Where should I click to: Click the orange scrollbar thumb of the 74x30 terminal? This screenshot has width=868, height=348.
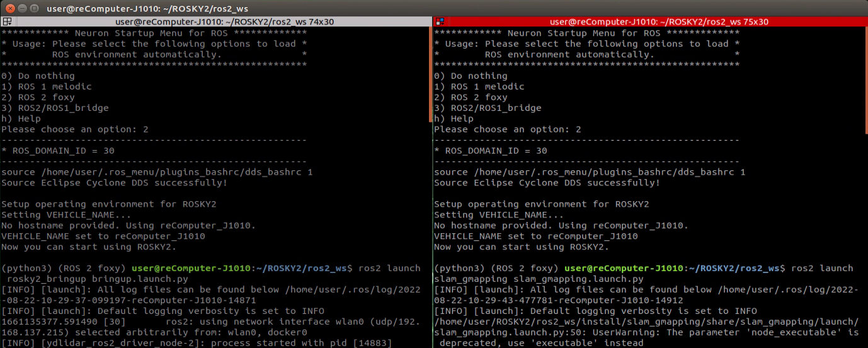[430, 74]
